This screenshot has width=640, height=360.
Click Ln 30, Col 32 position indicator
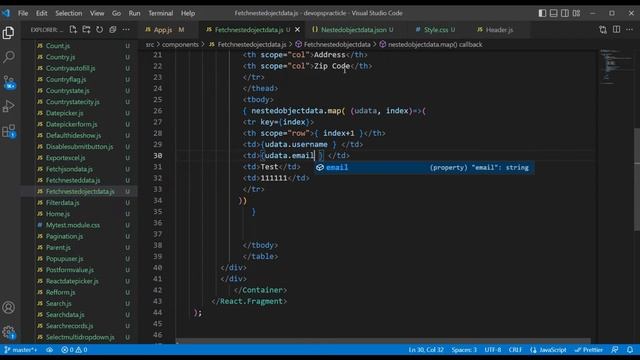click(426, 350)
